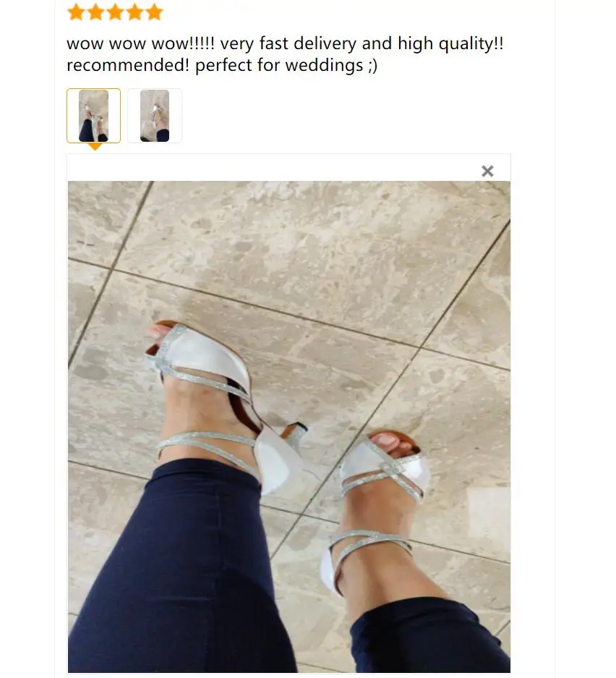This screenshot has width=616, height=678.
Task: Click the "wow wow wow!!!!!" review text
Action: [x=140, y=43]
